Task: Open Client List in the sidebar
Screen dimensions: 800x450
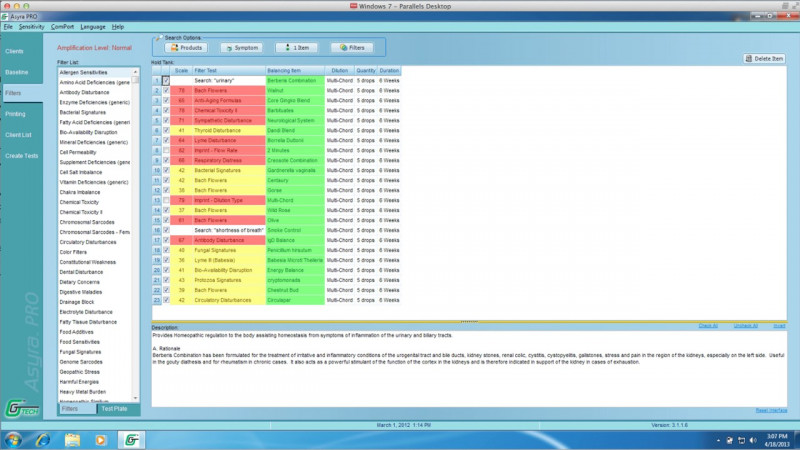Action: coord(18,135)
